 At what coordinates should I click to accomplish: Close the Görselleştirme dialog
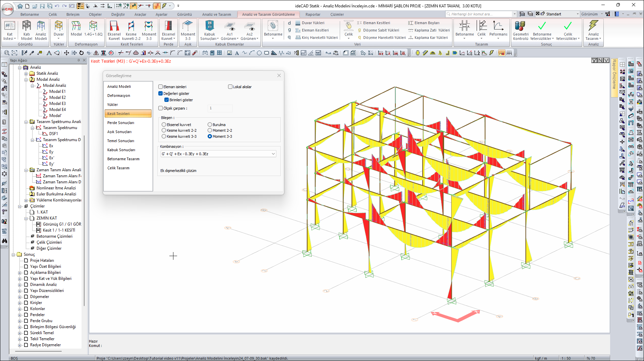279,76
